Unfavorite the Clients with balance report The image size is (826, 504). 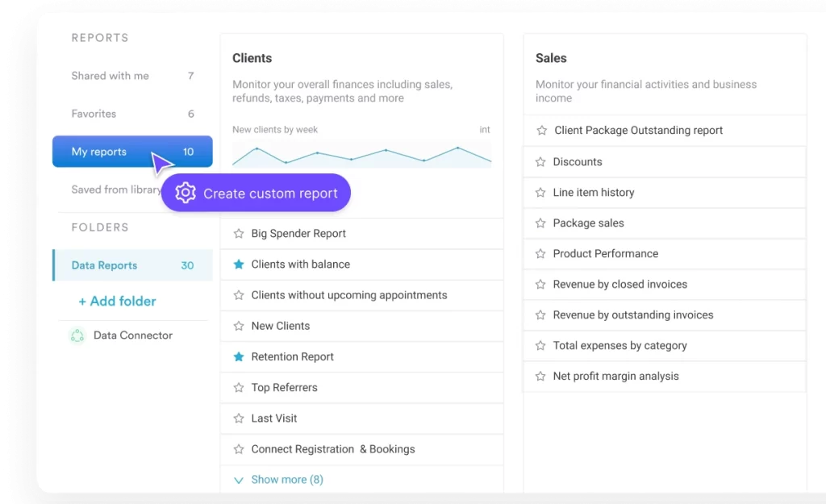239,264
